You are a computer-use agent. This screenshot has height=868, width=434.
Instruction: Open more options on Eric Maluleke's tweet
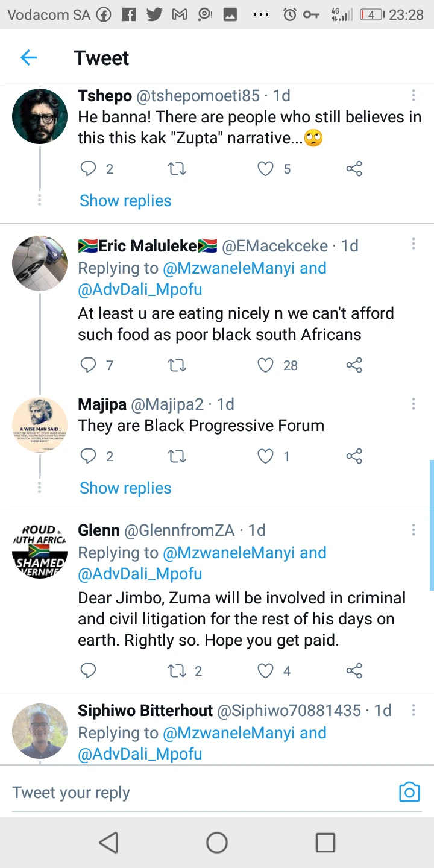(414, 244)
